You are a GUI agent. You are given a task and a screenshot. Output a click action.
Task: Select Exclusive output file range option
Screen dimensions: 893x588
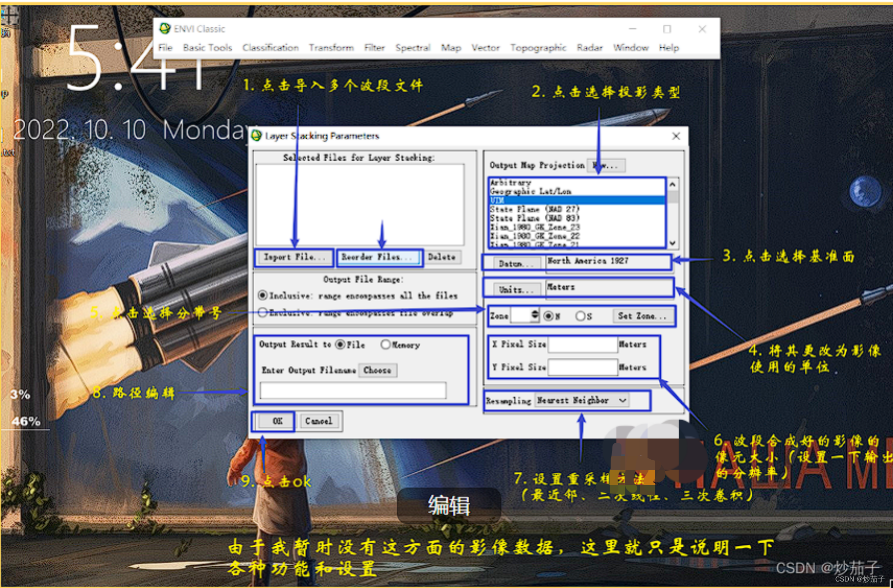point(263,313)
